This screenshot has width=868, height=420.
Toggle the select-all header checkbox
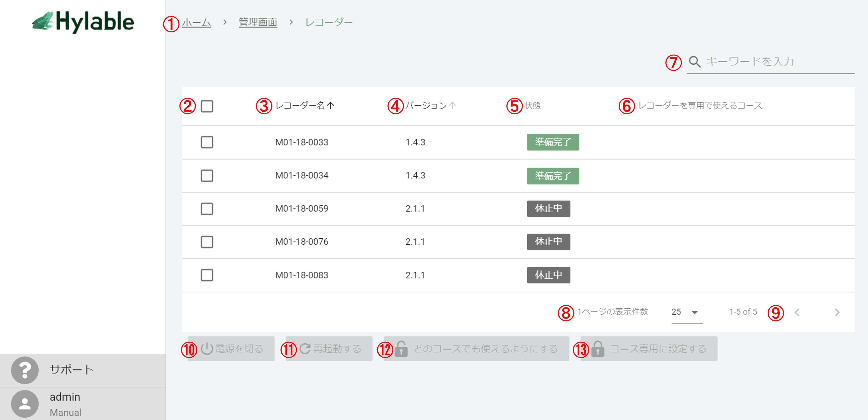(207, 106)
